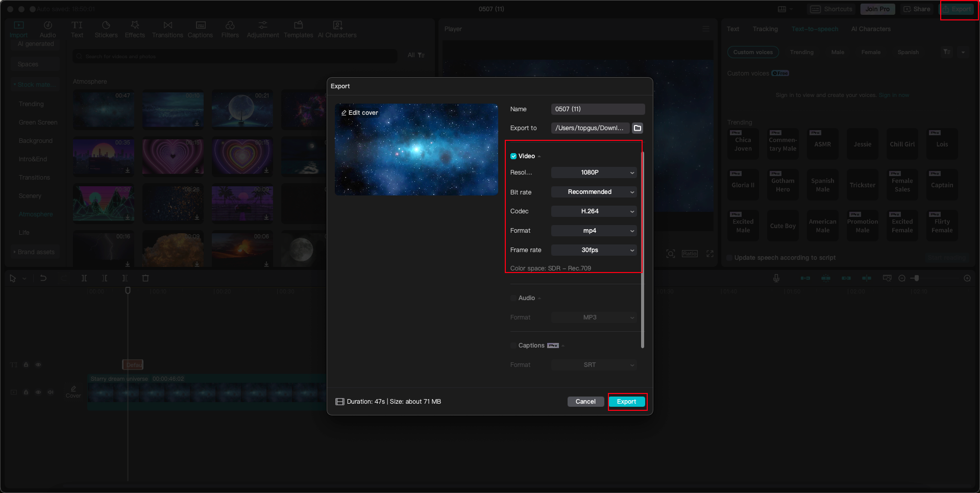Toggle the eye visibility on the video track
This screenshot has width=980, height=493.
[38, 392]
